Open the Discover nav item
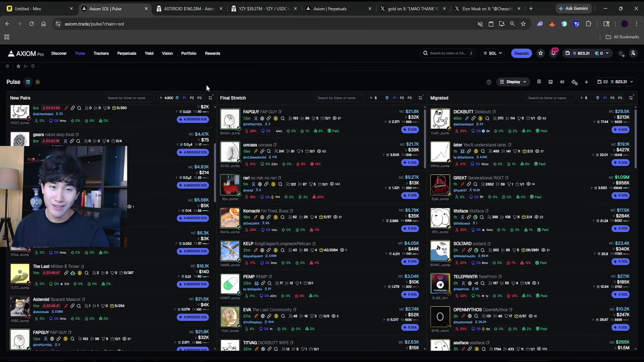644x362 pixels. point(59,53)
